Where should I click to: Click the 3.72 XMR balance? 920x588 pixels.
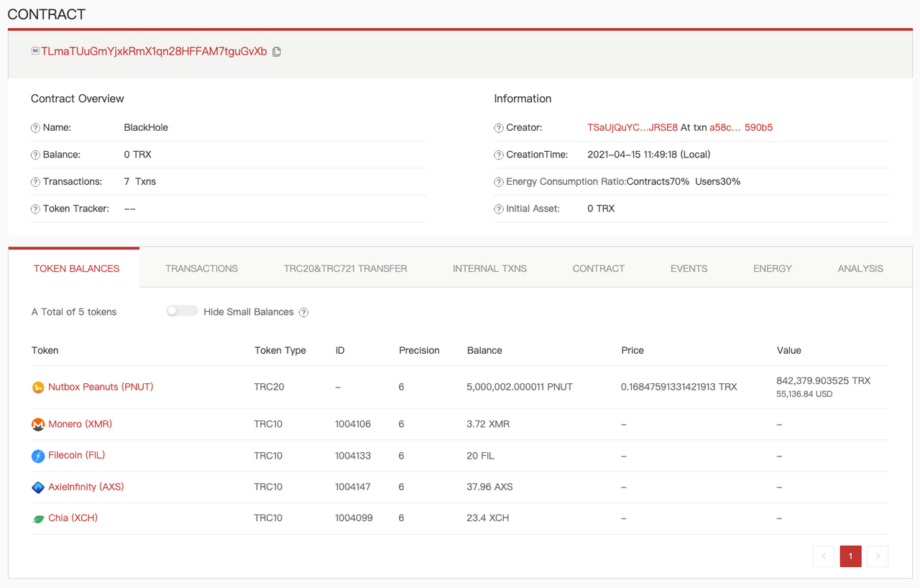pos(488,424)
